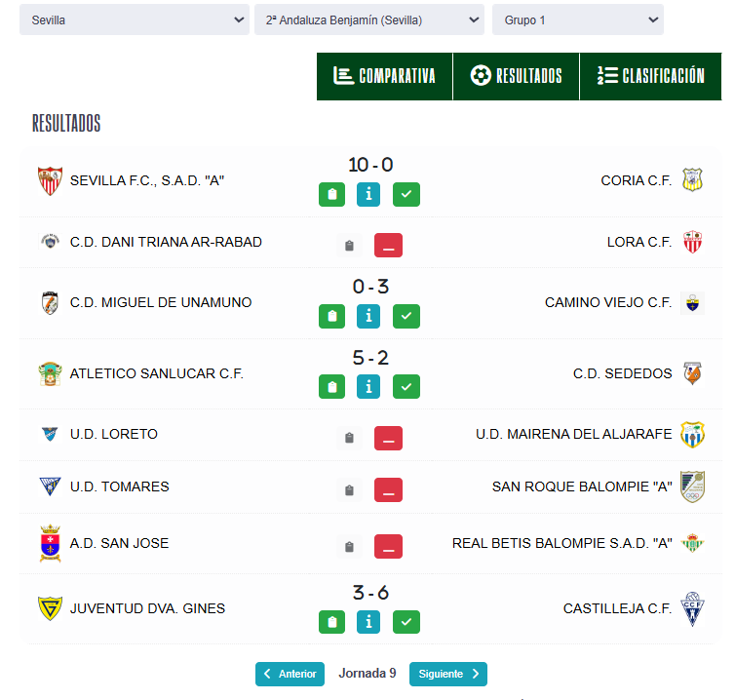
Task: Go to Siguiente matchday
Action: [x=447, y=674]
